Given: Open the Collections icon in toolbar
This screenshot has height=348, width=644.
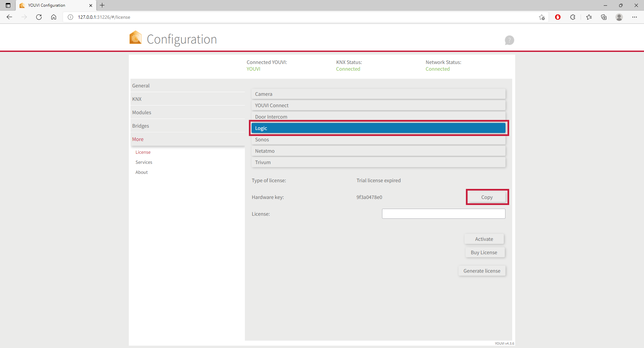Looking at the screenshot, I should [604, 17].
